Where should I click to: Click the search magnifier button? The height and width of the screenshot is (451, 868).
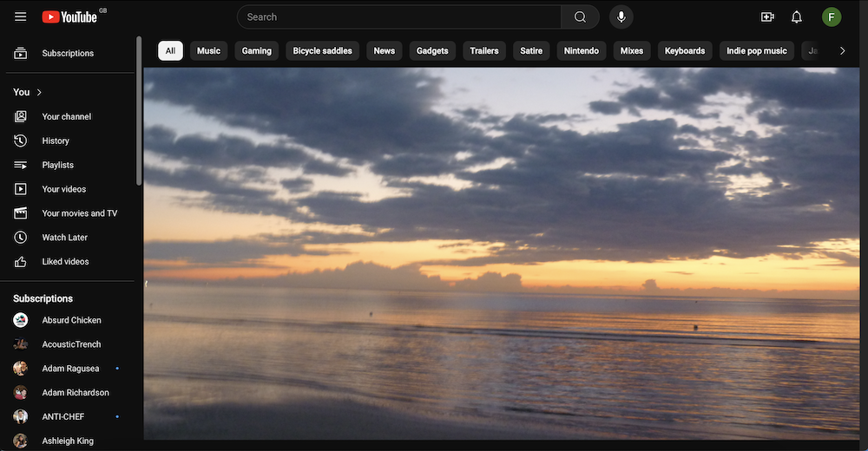pyautogui.click(x=580, y=16)
